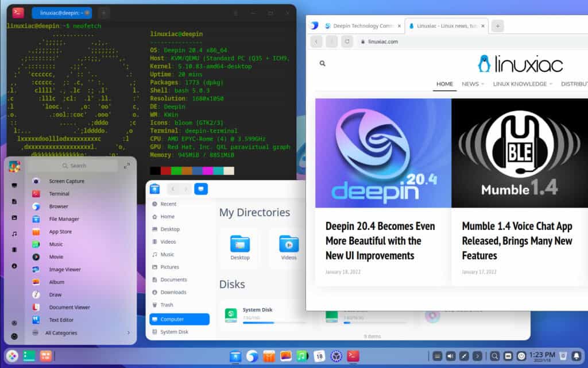Click the launcher Search field
Image resolution: width=588 pixels, height=368 pixels.
click(x=73, y=166)
